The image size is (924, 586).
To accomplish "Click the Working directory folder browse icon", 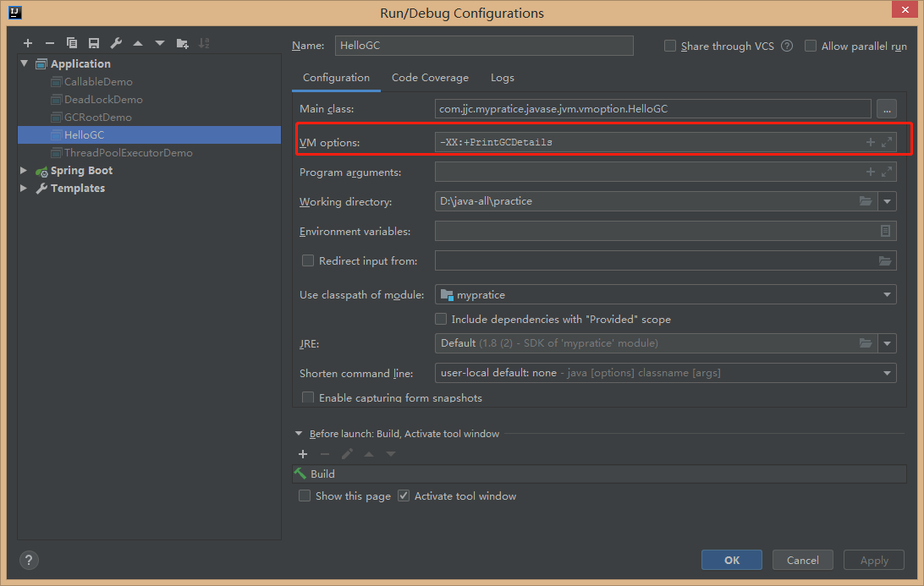I will click(866, 201).
